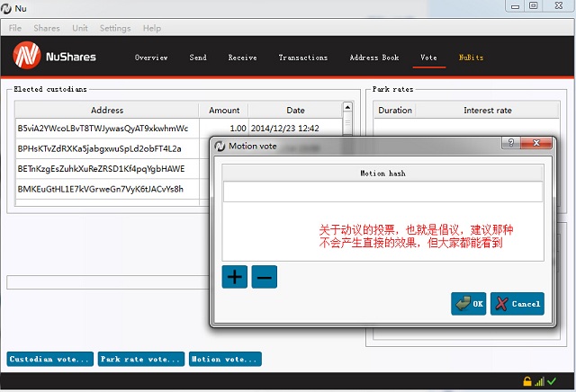This screenshot has height=392, width=576.
Task: Click the help question mark in dialog
Action: click(x=510, y=144)
